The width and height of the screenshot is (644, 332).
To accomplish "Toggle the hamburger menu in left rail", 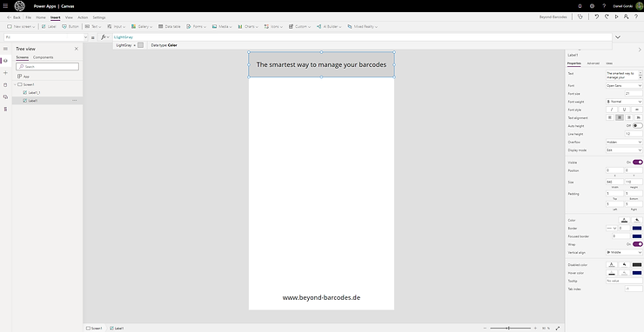I will click(x=5, y=49).
